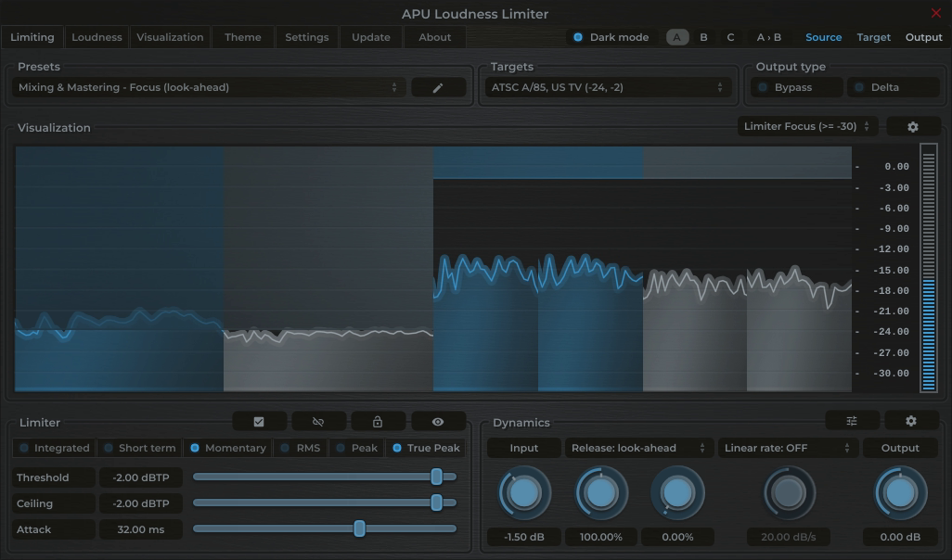952x560 pixels.
Task: Click the lock icon in Limiter toolbar
Action: (378, 420)
